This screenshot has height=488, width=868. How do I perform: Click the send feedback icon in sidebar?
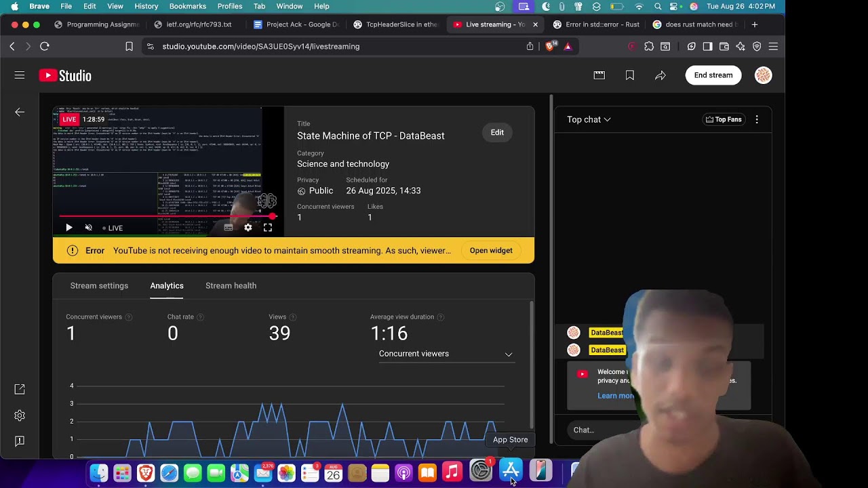pyautogui.click(x=20, y=441)
